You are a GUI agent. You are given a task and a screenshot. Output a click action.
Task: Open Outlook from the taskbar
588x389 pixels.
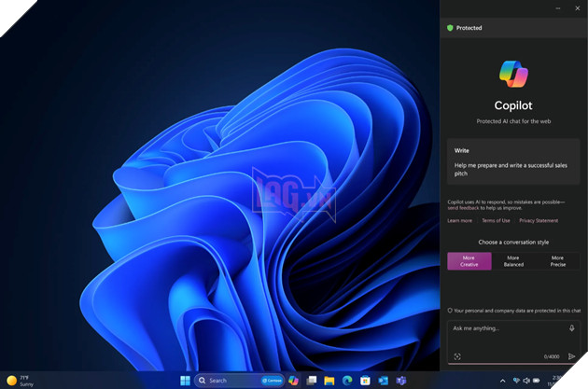coord(383,381)
